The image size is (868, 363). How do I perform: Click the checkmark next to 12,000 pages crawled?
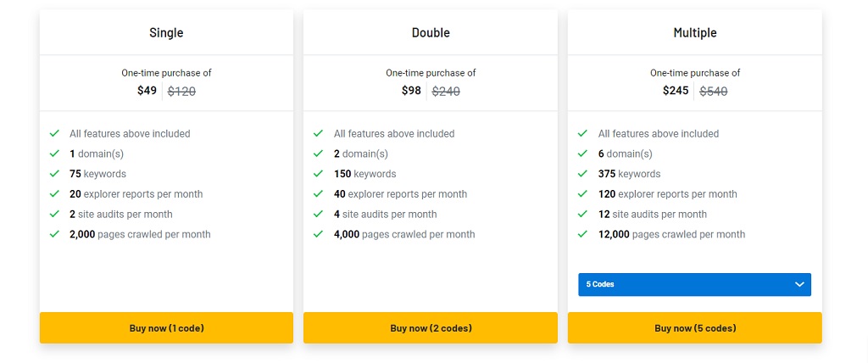click(582, 234)
